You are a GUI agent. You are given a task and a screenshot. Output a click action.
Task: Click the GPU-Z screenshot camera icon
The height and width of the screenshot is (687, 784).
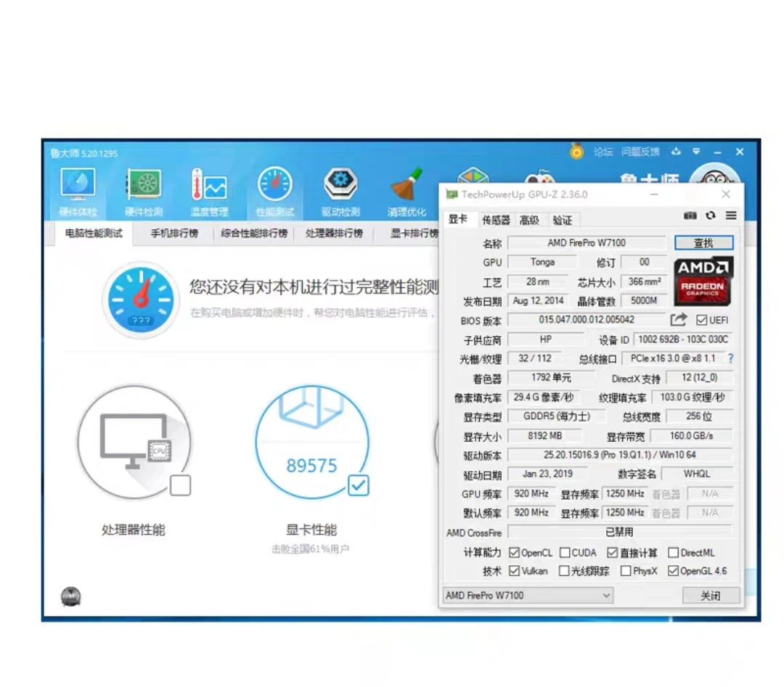point(690,215)
